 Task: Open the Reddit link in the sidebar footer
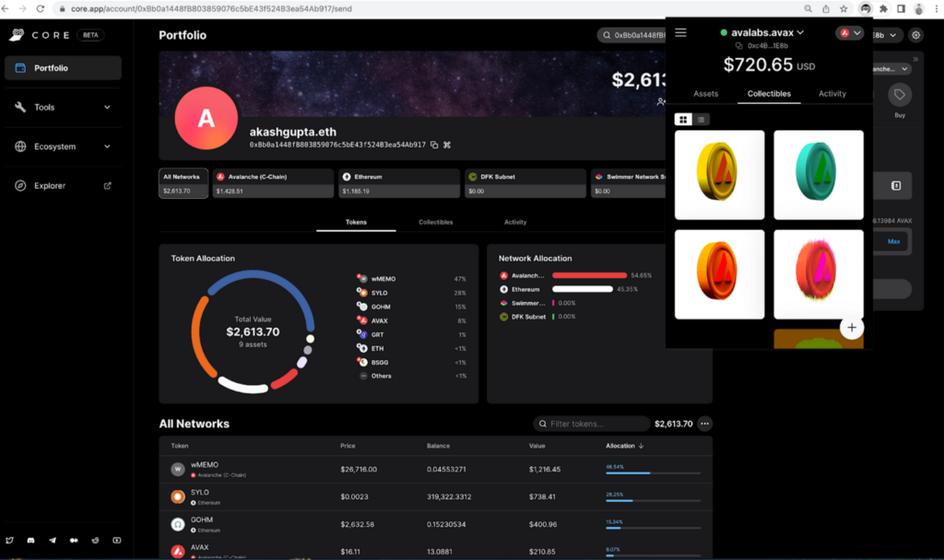point(95,540)
